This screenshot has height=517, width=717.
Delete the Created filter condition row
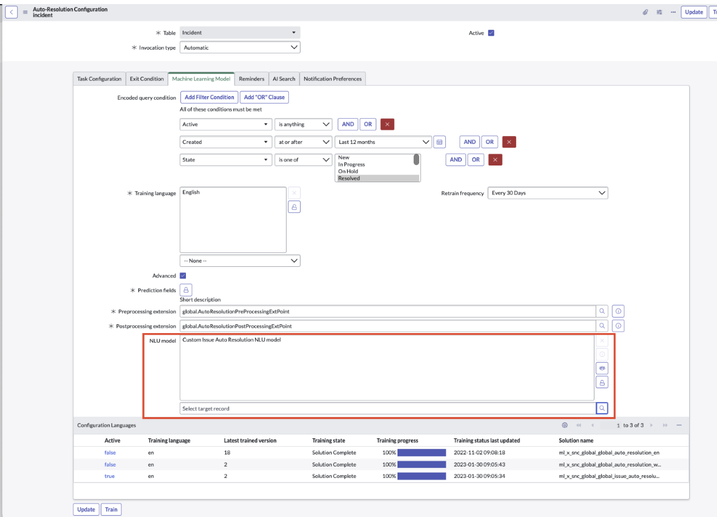[509, 142]
